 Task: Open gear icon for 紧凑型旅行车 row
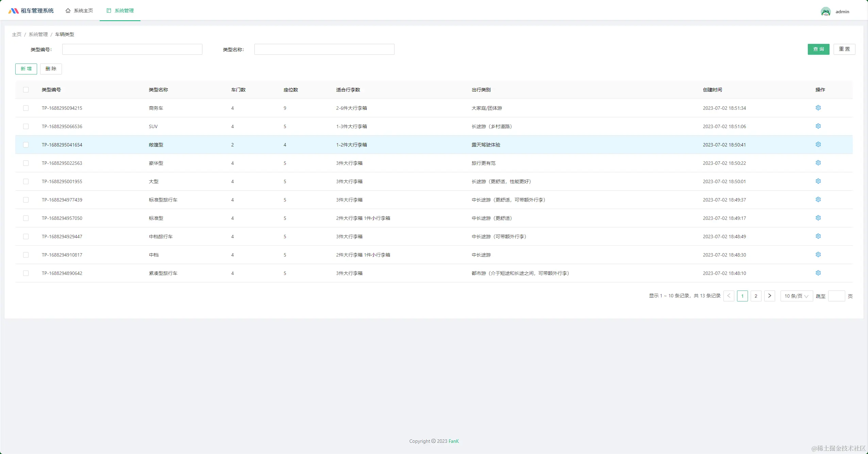818,273
